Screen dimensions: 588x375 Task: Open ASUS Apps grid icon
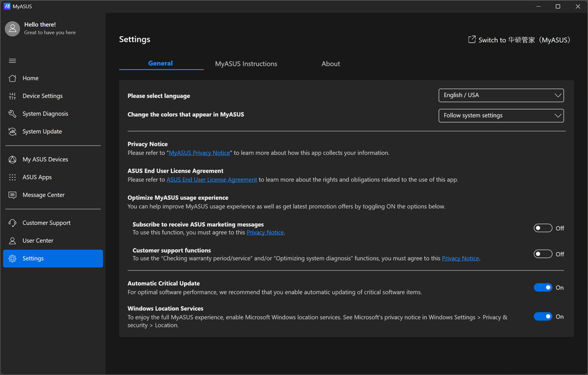coord(13,177)
